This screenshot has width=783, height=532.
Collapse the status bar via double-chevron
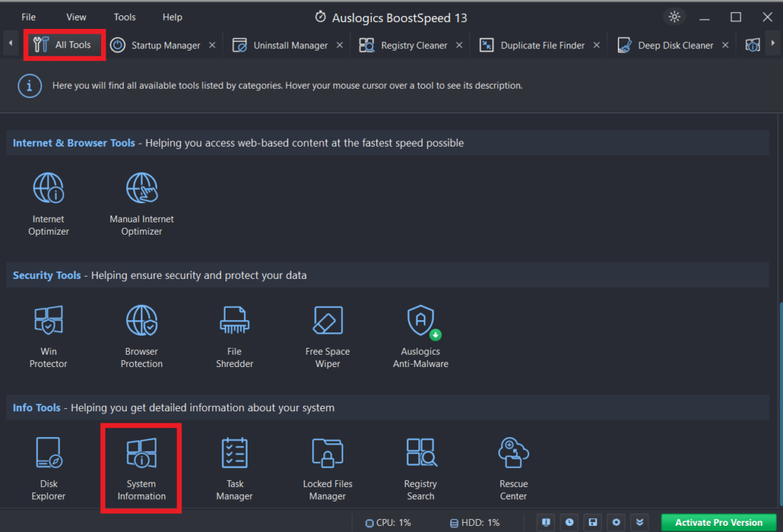tap(639, 522)
